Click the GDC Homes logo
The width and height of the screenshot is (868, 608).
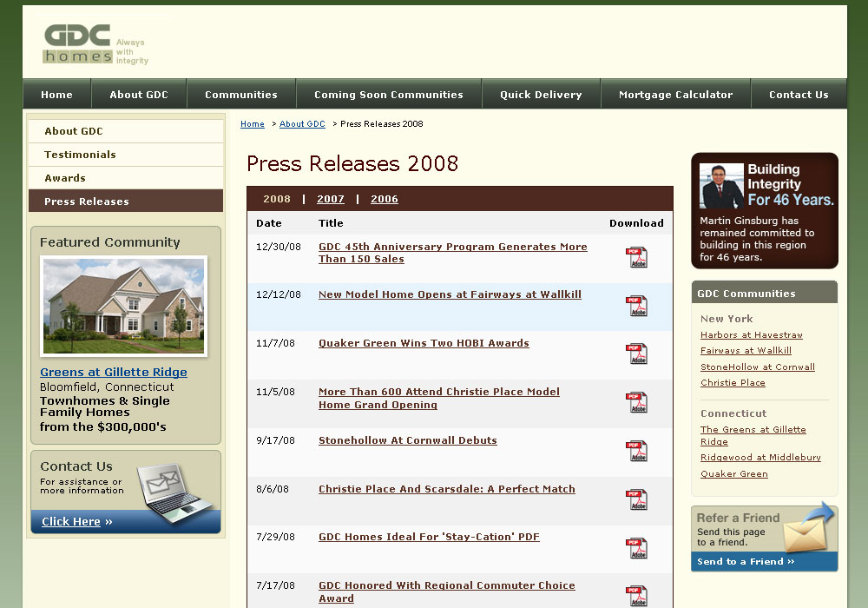(95, 44)
